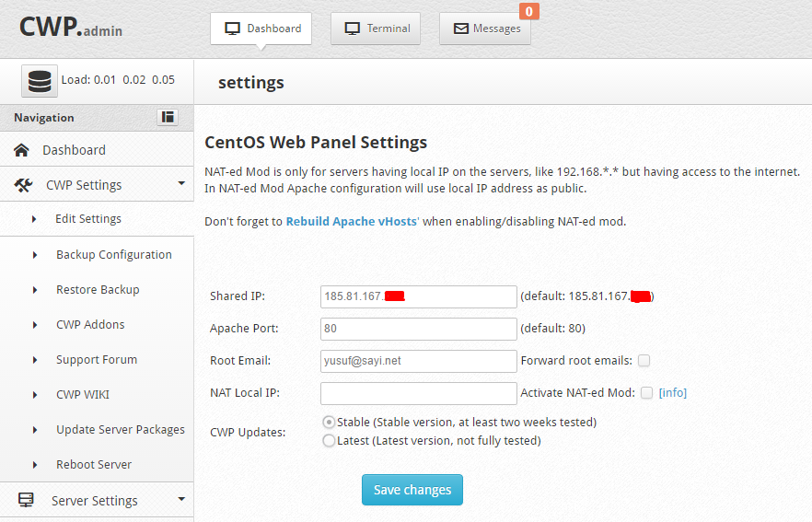This screenshot has height=522, width=812.
Task: Click the Save changes button
Action: pyautogui.click(x=412, y=490)
